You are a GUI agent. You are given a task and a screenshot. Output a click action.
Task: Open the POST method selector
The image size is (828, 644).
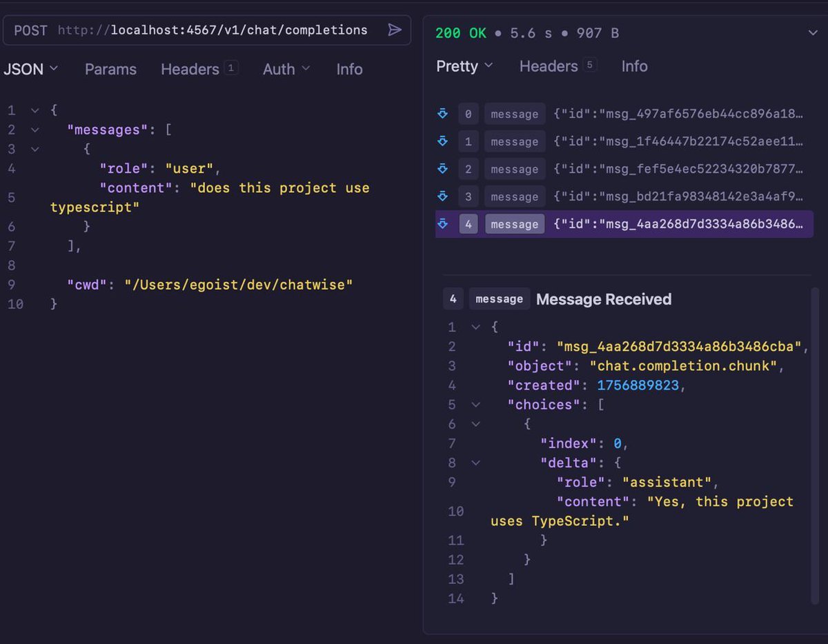[x=31, y=30]
